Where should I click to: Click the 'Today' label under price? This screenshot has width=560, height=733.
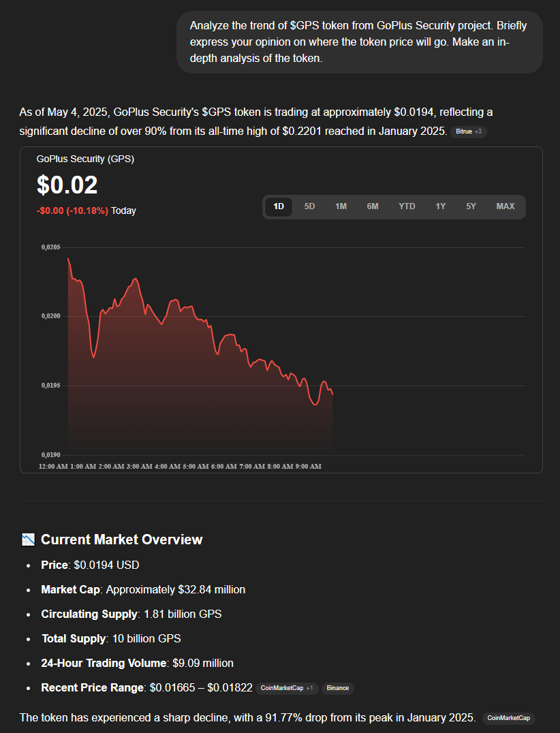(123, 210)
